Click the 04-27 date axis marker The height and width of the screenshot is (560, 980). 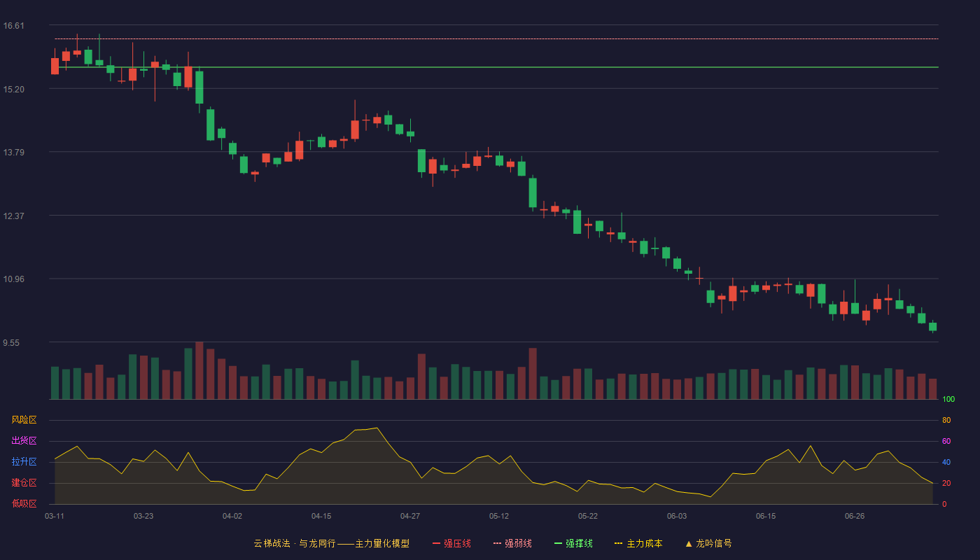[410, 516]
